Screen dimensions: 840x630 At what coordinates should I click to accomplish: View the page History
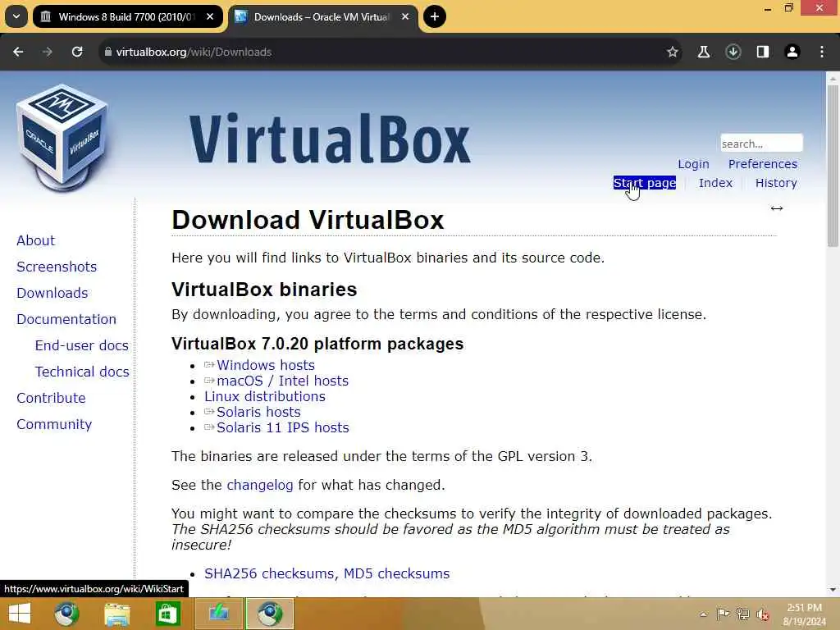click(x=776, y=183)
